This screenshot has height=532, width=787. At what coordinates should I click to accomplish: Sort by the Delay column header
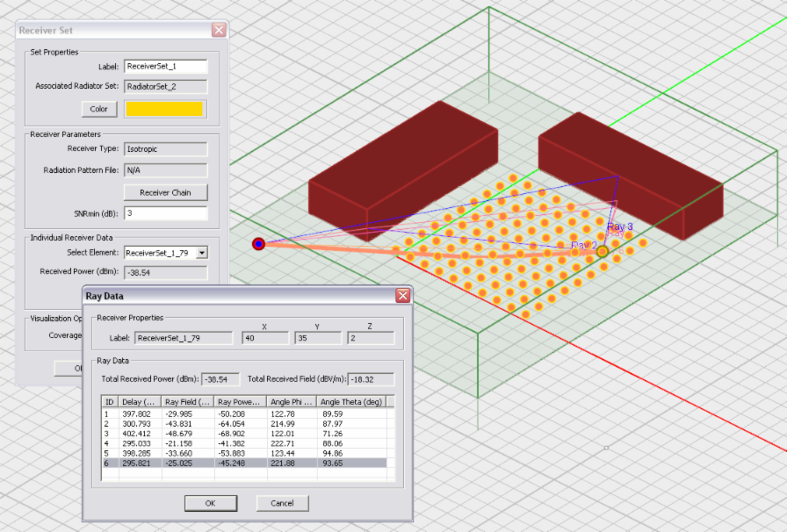(140, 401)
